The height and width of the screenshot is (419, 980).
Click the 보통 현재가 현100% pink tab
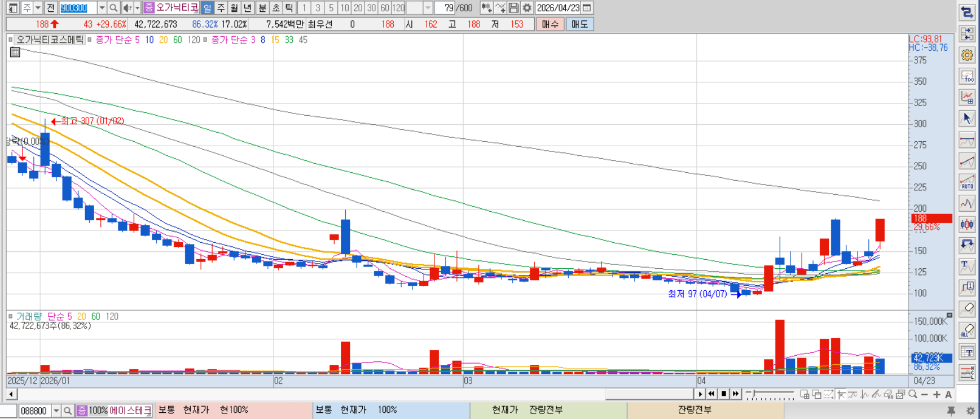tap(234, 410)
